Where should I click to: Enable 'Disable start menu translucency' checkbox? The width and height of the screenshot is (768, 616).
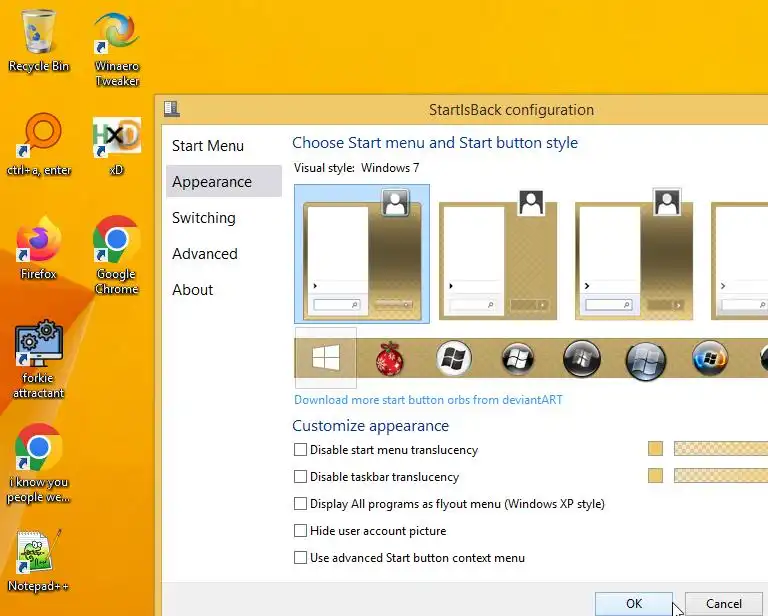click(x=300, y=450)
